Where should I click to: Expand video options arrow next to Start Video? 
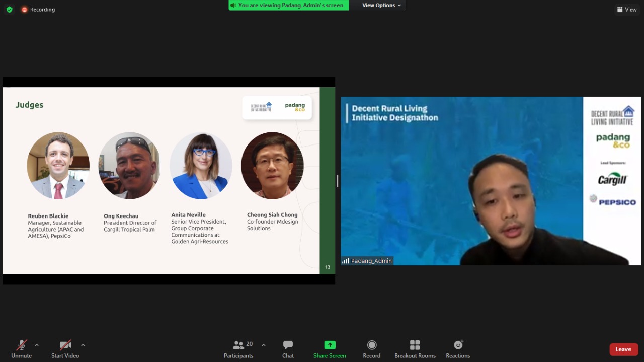pos(83,345)
